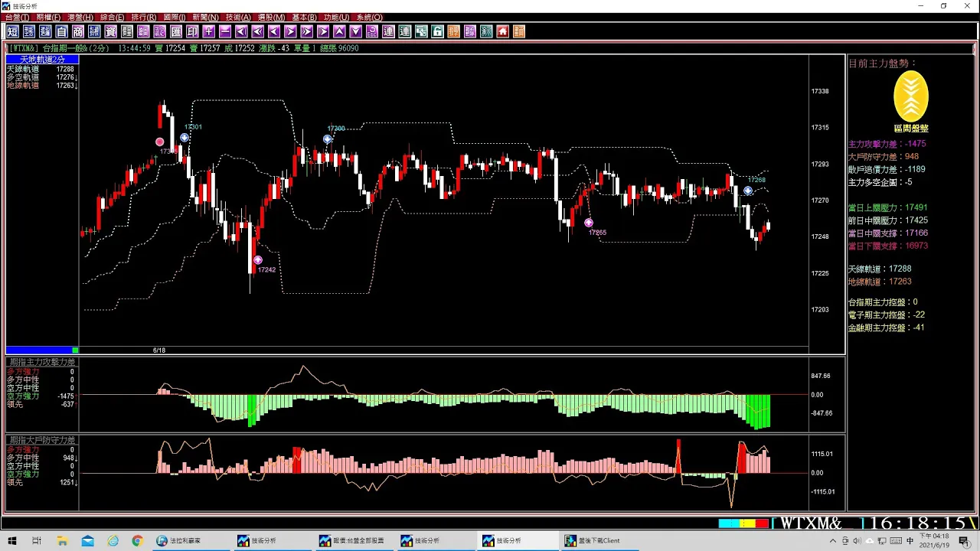
Task: Click the pink signal marker labeled 17242
Action: pos(258,260)
